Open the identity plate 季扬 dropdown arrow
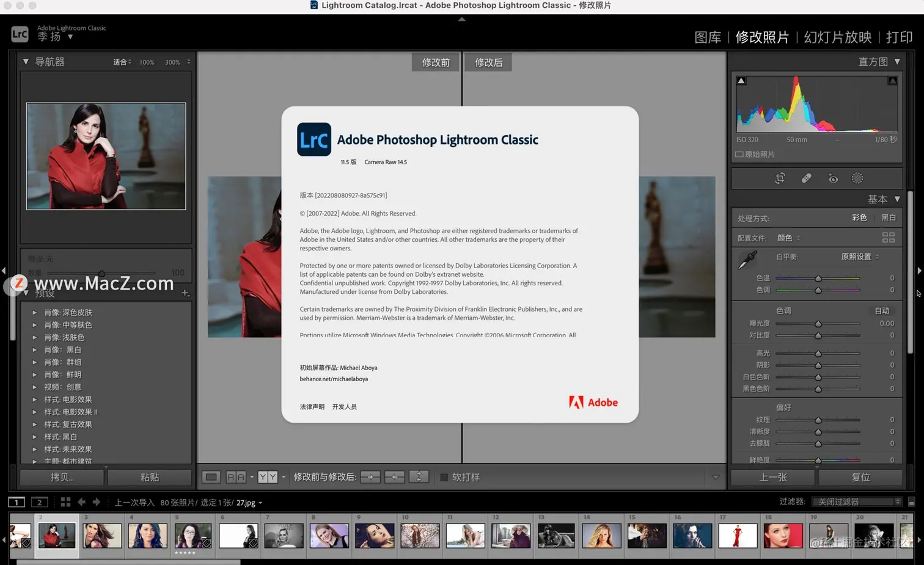 [x=70, y=37]
